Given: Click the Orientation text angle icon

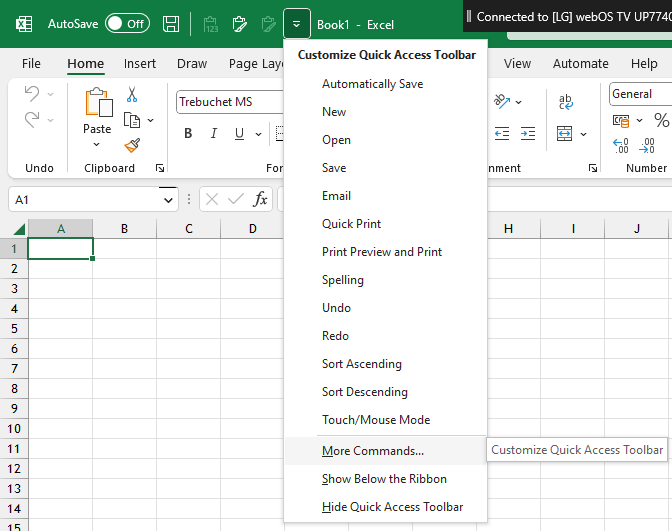Looking at the screenshot, I should click(x=501, y=102).
